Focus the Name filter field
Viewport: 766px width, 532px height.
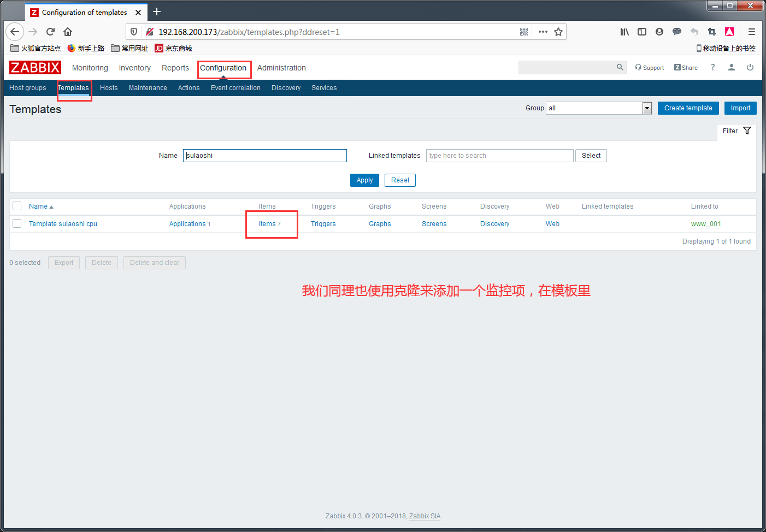click(x=265, y=156)
